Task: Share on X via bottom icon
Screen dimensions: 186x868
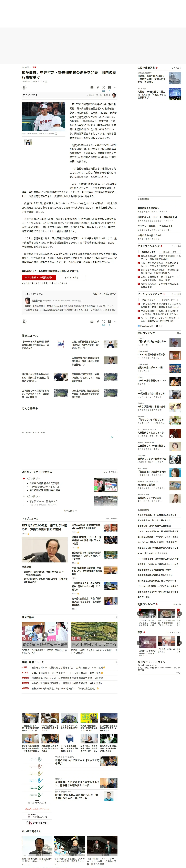Action: click(103, 322)
